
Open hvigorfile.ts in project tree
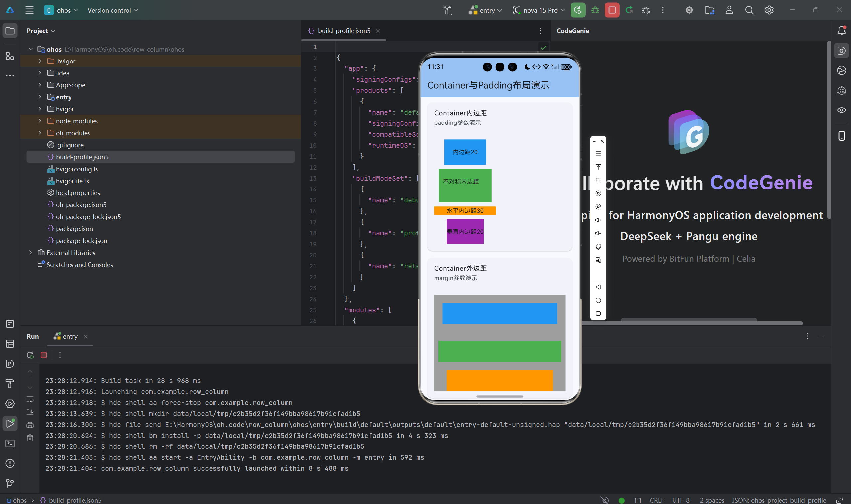click(72, 181)
